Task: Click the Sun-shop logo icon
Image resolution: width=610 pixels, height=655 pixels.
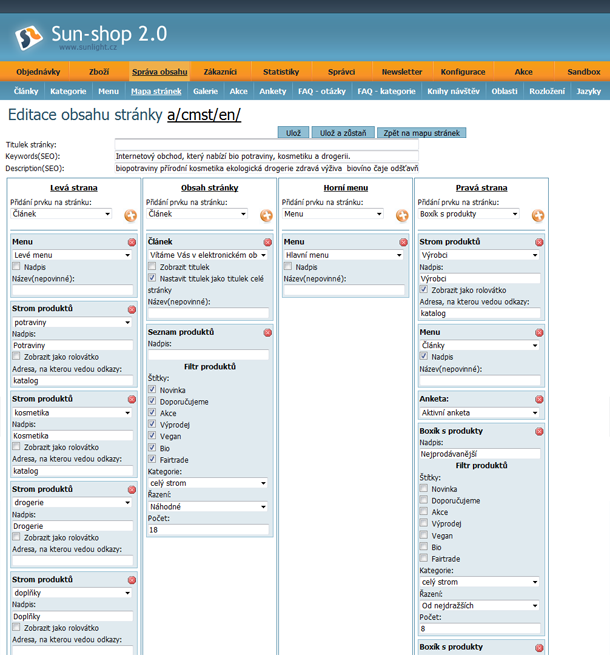Action: 28,37
